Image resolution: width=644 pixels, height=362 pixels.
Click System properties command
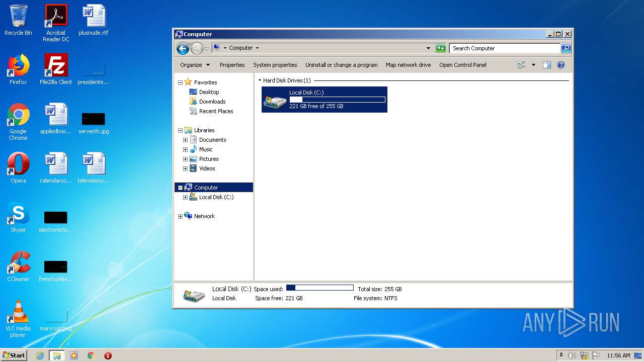click(x=275, y=65)
